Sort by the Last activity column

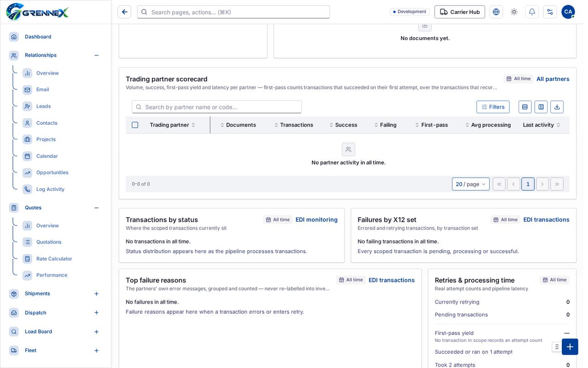point(542,125)
